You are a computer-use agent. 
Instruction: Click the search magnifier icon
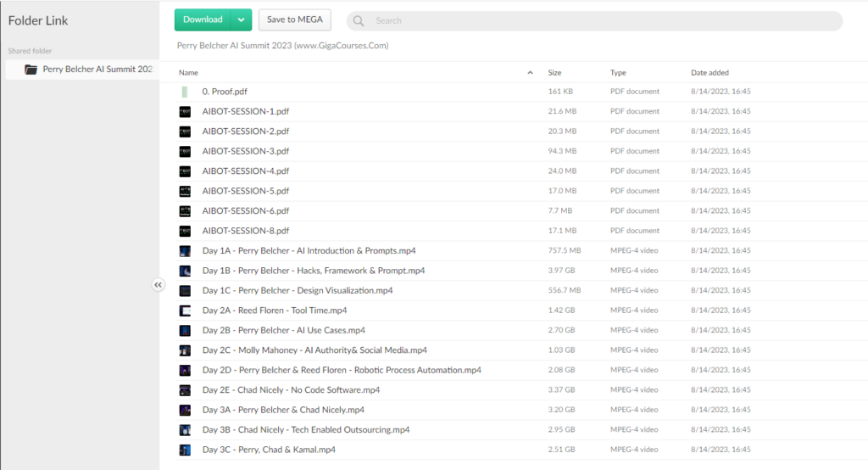[x=359, y=21]
